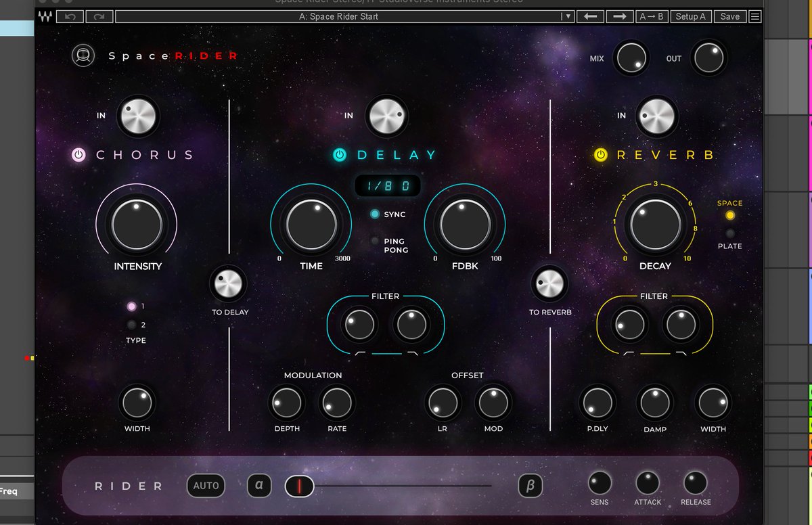Enable Ping Pong delay mode
The image size is (812, 525).
(x=376, y=240)
